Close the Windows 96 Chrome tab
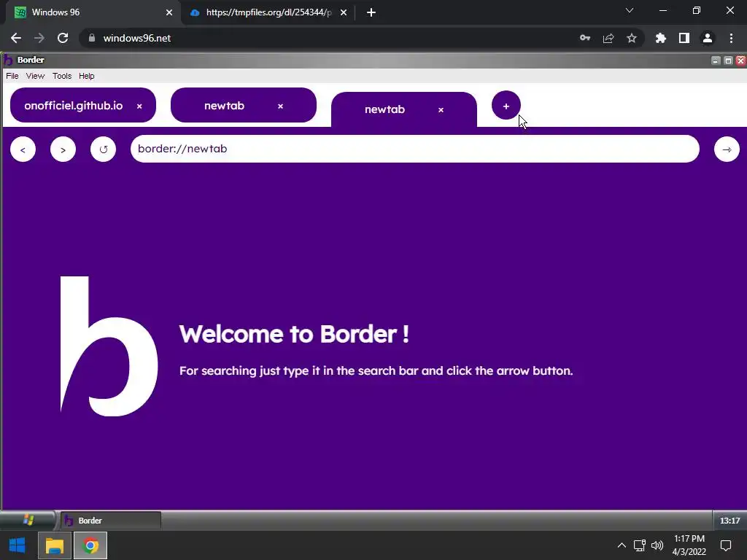 [x=169, y=12]
